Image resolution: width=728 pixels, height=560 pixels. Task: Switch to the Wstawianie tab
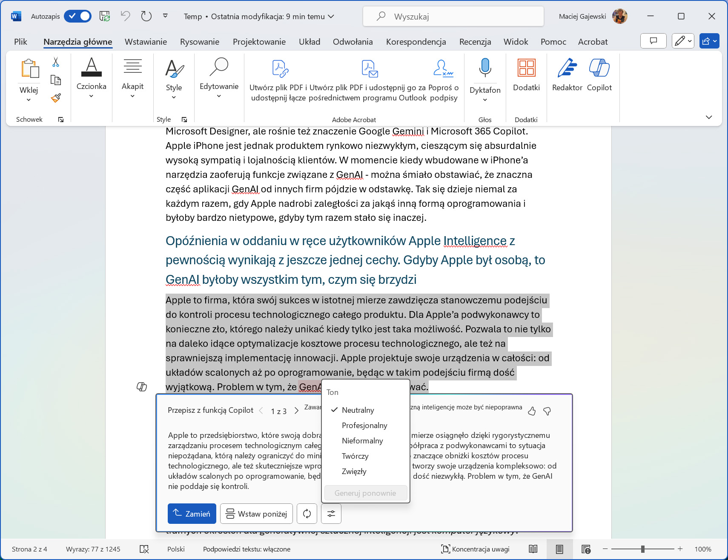pos(146,42)
